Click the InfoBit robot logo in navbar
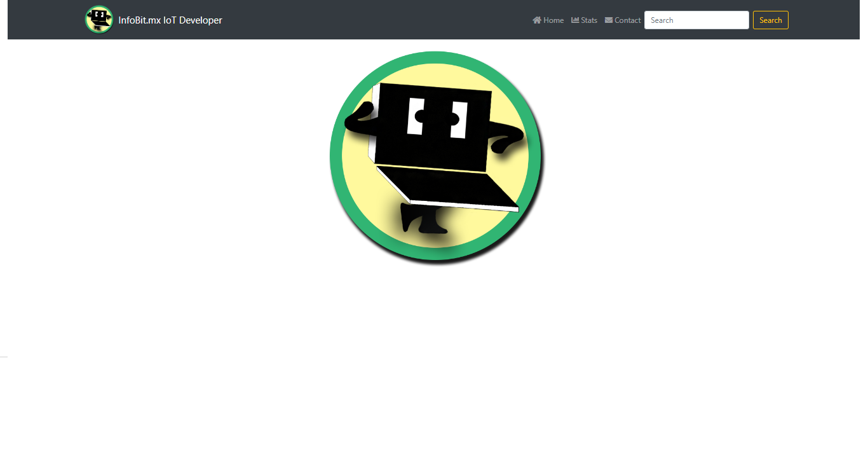The width and height of the screenshot is (868, 473). (x=99, y=20)
